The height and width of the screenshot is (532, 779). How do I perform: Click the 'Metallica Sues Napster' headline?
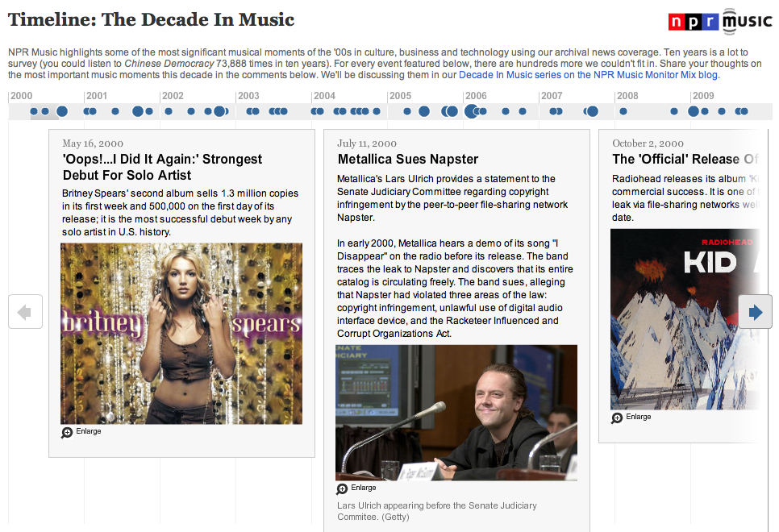pyautogui.click(x=408, y=159)
